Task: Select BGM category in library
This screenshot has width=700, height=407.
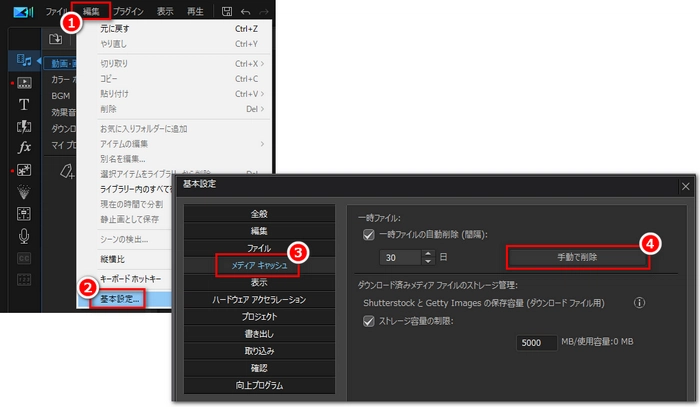Action: [x=61, y=96]
